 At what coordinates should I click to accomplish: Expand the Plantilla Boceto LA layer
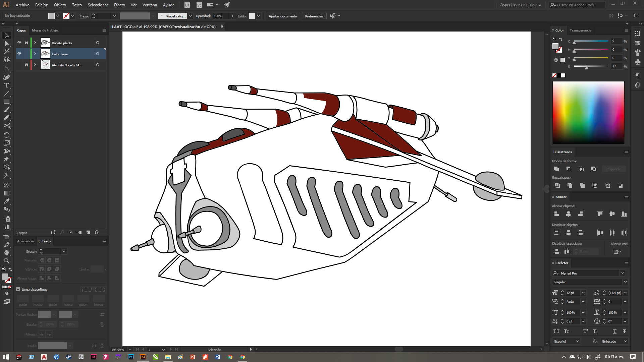click(x=35, y=65)
